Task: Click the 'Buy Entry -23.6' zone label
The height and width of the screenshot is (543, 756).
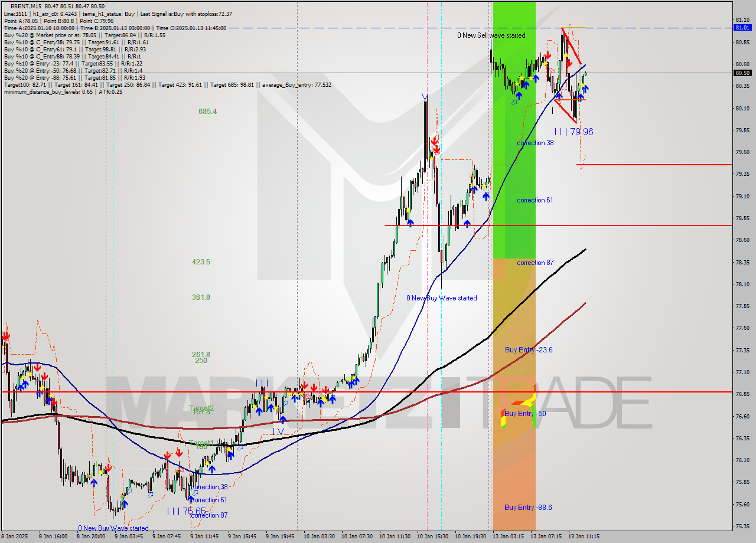Action: (x=529, y=350)
